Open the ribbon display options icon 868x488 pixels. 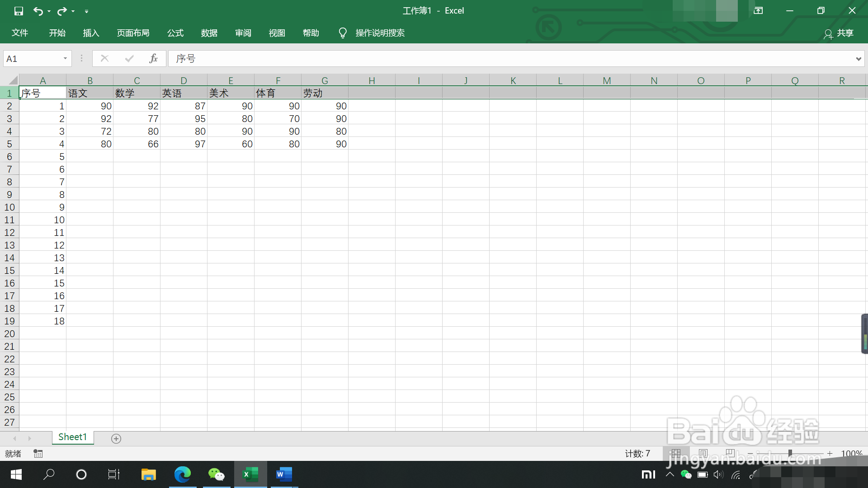pos(758,10)
